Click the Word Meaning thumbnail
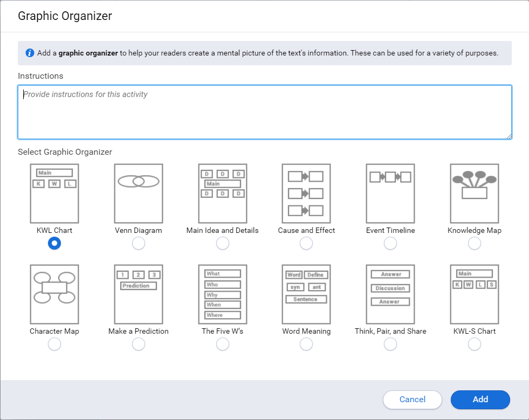Screen dimensions: 529x420 306,294
